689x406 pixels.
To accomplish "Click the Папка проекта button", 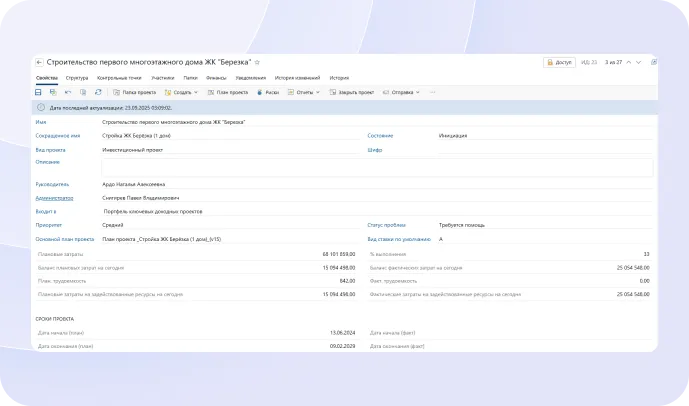I will tap(134, 92).
